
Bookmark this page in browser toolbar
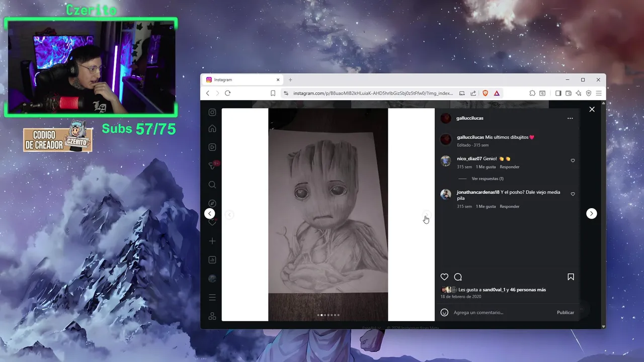[273, 93]
